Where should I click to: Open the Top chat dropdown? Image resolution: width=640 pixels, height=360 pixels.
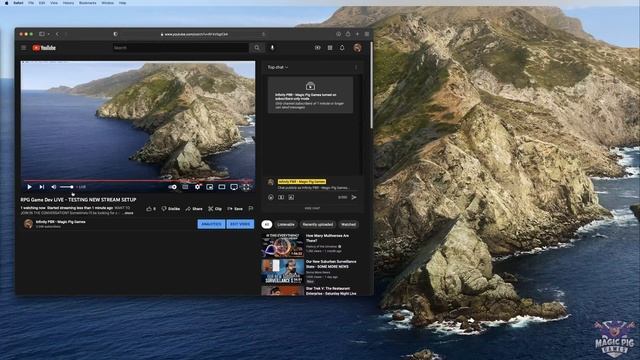pyautogui.click(x=278, y=67)
